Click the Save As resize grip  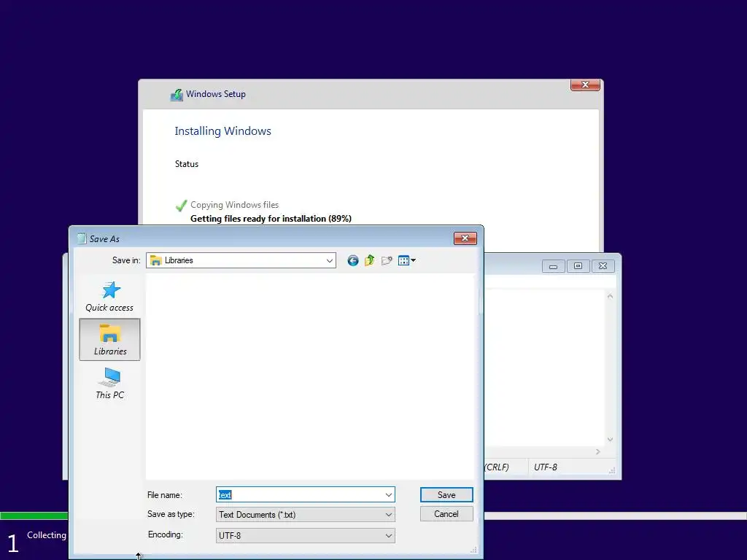tap(473, 550)
